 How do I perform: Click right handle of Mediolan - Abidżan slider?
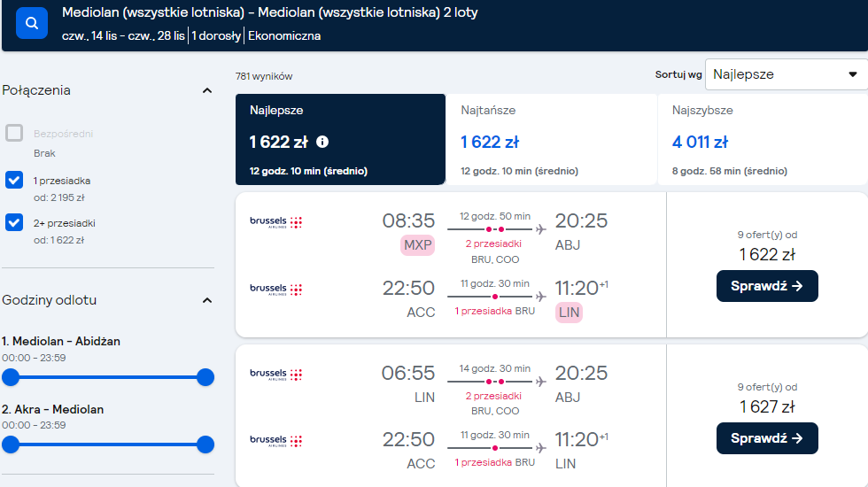[205, 377]
